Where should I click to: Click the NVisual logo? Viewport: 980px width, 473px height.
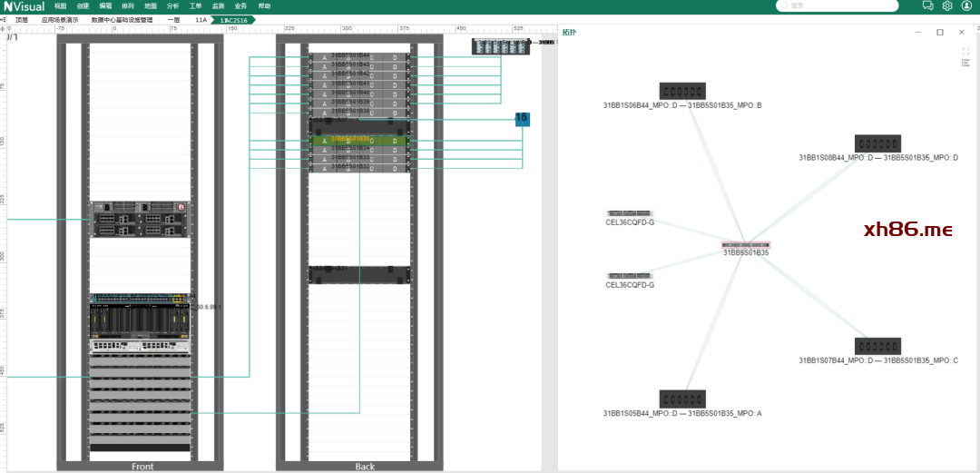point(24,5)
